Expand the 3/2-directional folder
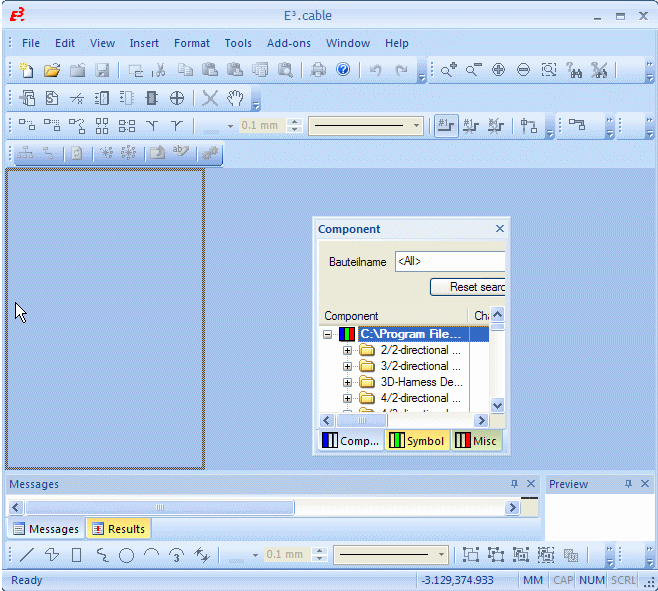The height and width of the screenshot is (591, 658). tap(347, 366)
